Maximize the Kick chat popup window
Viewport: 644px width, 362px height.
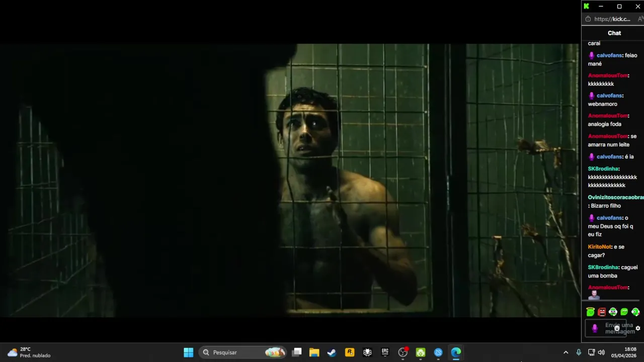pos(619,6)
